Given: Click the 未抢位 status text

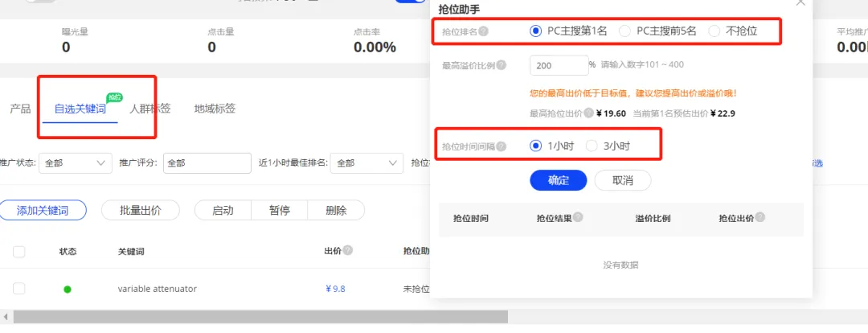Looking at the screenshot, I should (416, 289).
